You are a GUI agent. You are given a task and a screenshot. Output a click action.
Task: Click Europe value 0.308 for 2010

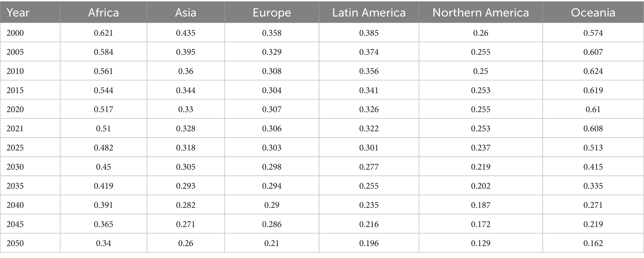pyautogui.click(x=272, y=71)
